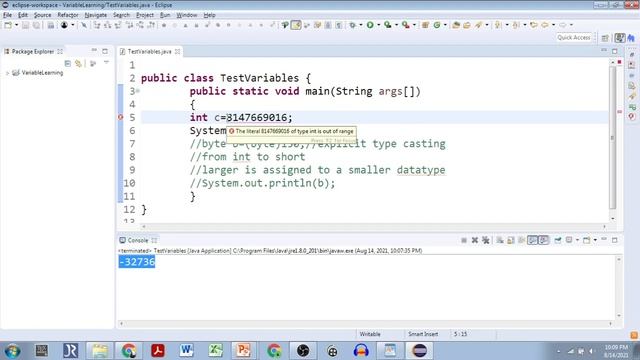Click the console output -32736
The image size is (640, 360).
click(137, 262)
